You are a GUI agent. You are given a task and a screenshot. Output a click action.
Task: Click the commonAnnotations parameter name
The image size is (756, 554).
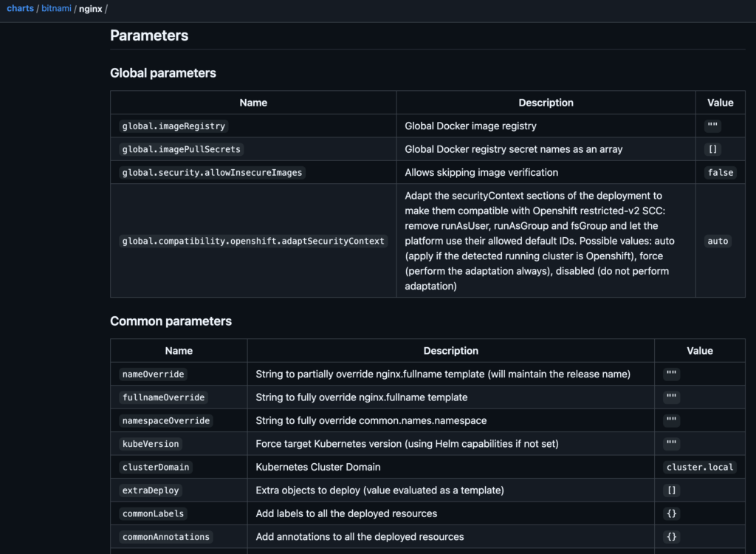166,536
